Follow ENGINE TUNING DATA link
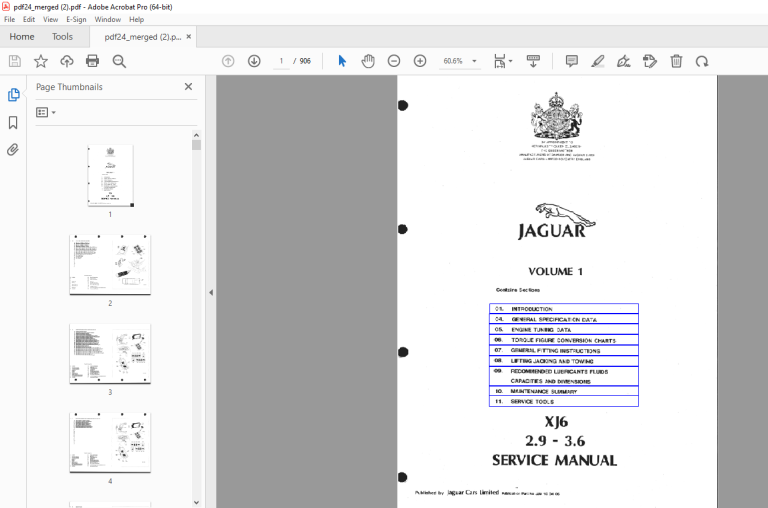 coord(564,329)
